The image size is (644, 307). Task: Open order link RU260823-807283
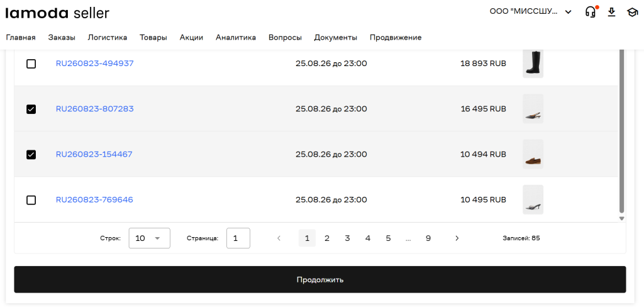(95, 109)
